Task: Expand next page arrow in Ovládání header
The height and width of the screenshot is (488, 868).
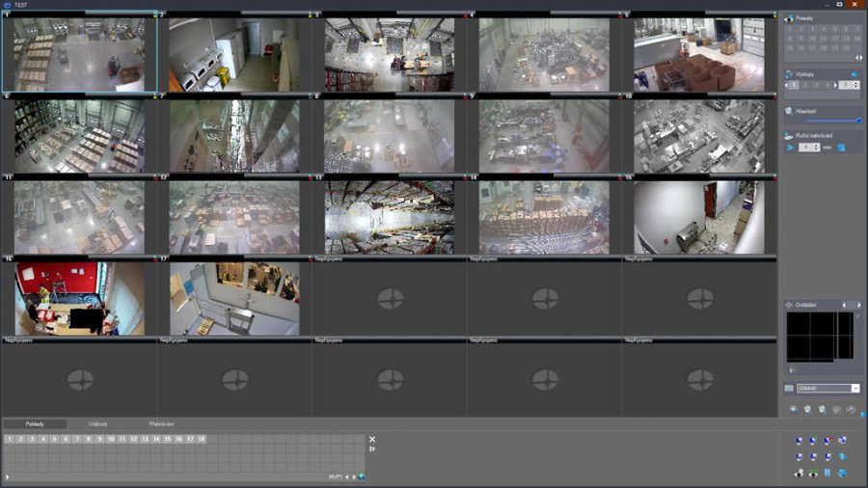Action: (859, 305)
